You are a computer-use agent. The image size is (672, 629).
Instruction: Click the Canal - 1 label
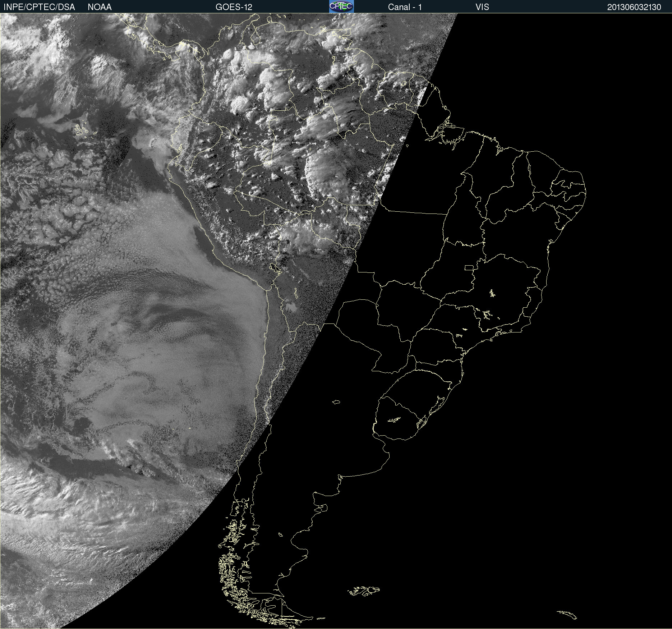tap(405, 7)
